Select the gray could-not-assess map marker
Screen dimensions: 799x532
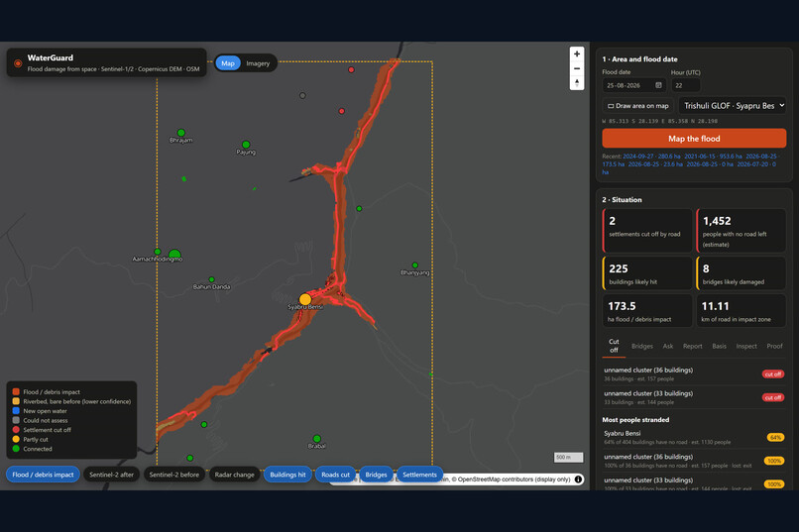pos(302,95)
